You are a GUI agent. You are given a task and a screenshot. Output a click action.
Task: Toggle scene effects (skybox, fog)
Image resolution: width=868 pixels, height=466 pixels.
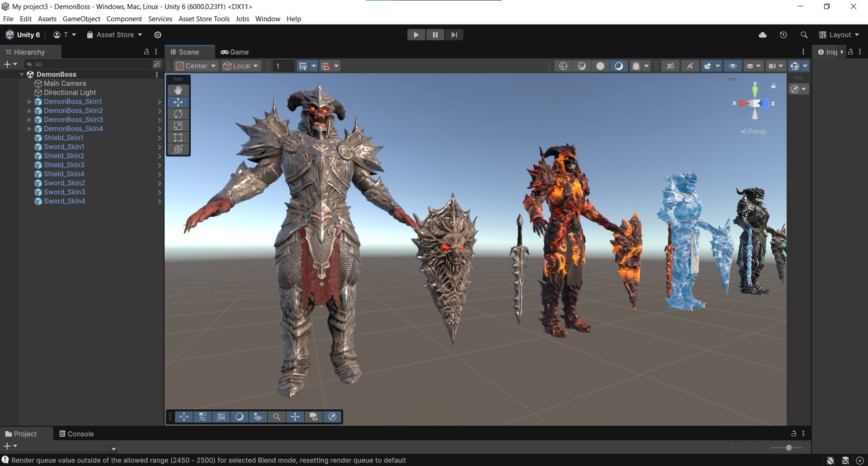pos(708,66)
